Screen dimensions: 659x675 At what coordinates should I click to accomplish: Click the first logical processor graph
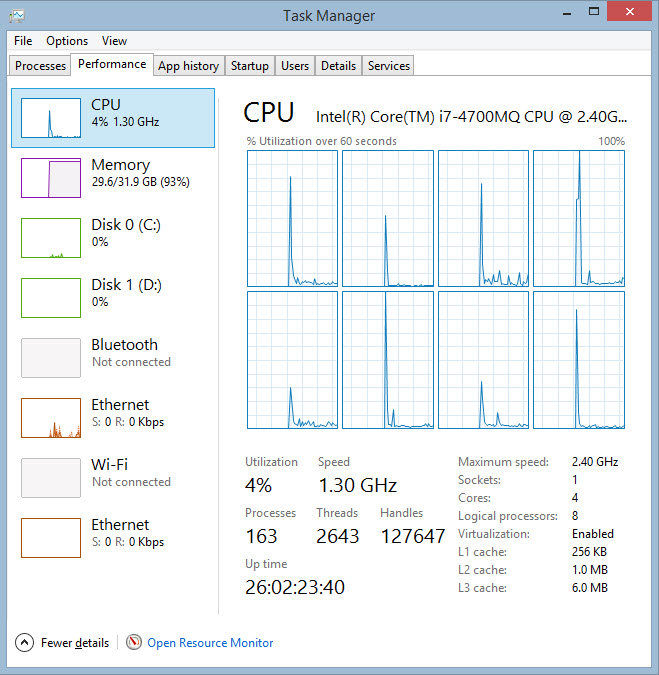(x=292, y=218)
